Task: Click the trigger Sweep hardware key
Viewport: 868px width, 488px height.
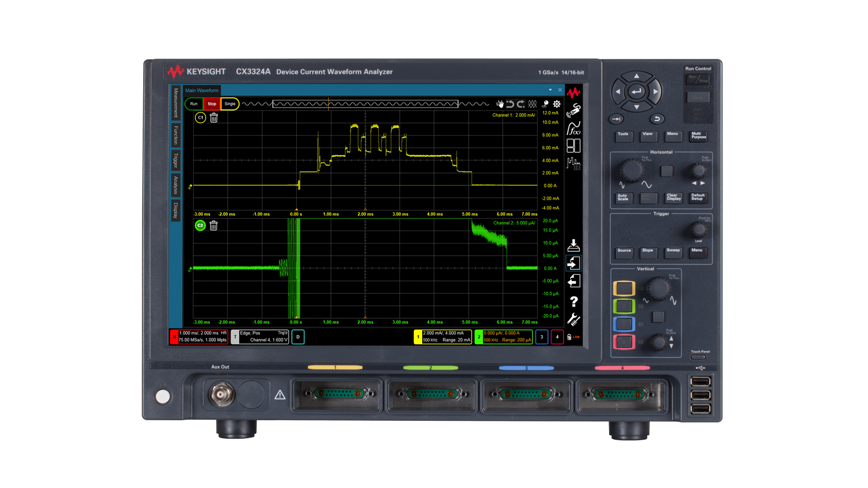Action: [x=673, y=252]
